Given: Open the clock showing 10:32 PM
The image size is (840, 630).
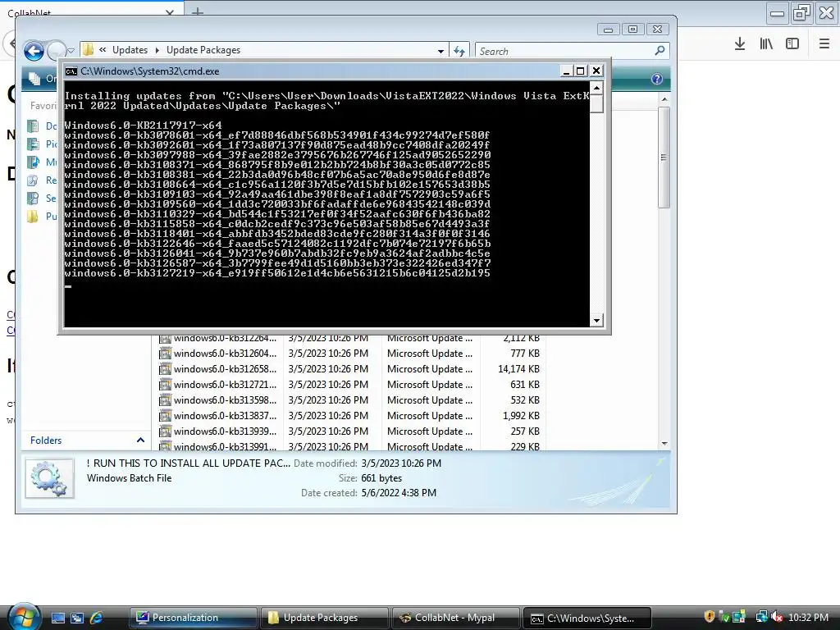Looking at the screenshot, I should pyautogui.click(x=808, y=618).
